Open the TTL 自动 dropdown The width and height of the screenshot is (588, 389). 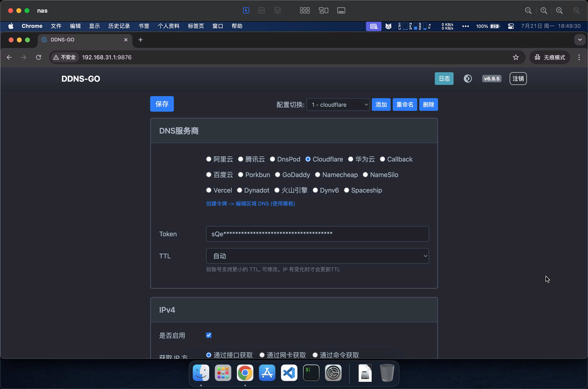tap(317, 256)
